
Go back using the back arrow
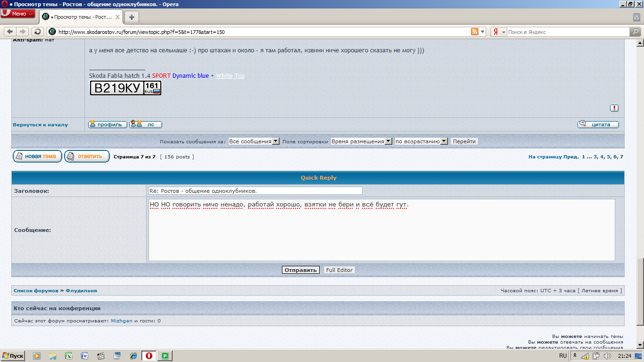9,32
